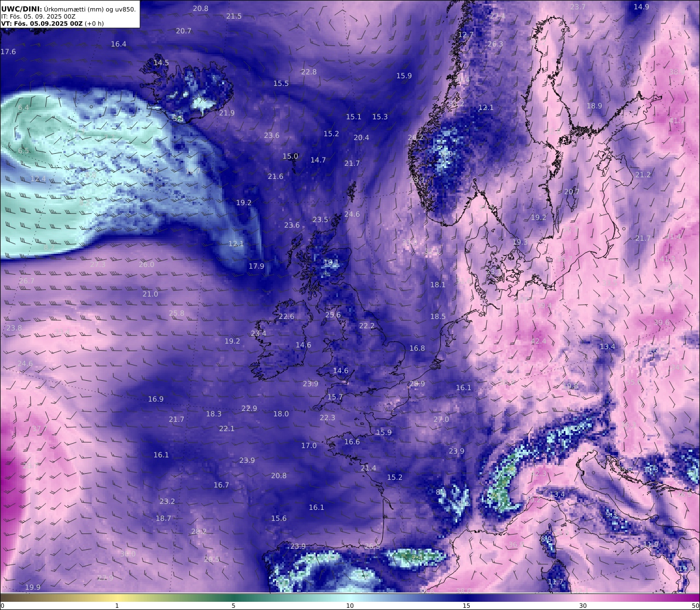Screen dimensions: 700x610
Task: Select the 26.3 value label
Action: pyautogui.click(x=495, y=44)
